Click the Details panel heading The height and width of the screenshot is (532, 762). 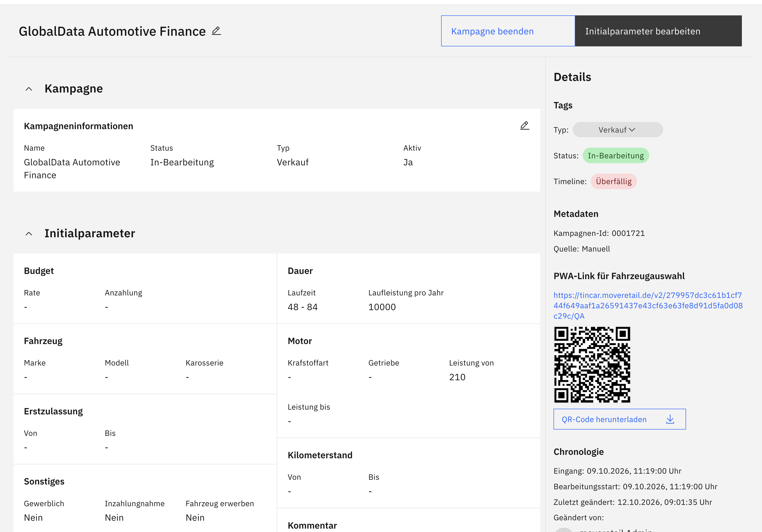click(572, 77)
